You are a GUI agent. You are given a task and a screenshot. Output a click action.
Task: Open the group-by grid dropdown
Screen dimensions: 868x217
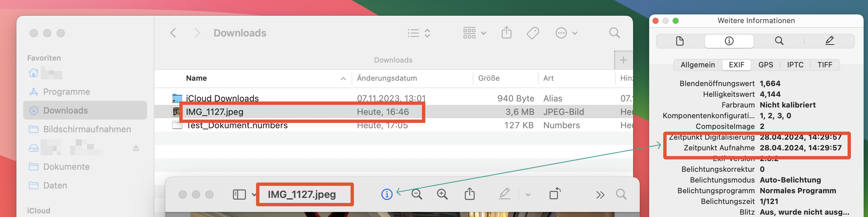point(475,33)
